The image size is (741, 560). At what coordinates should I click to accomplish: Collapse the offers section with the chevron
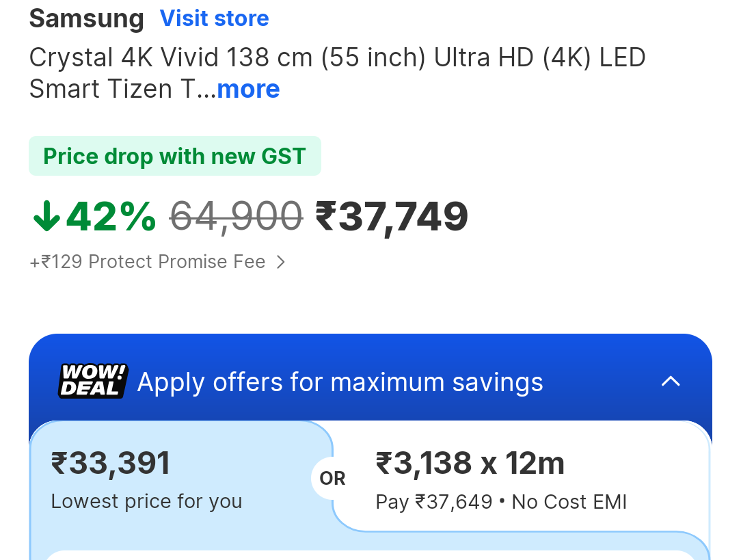point(671,382)
